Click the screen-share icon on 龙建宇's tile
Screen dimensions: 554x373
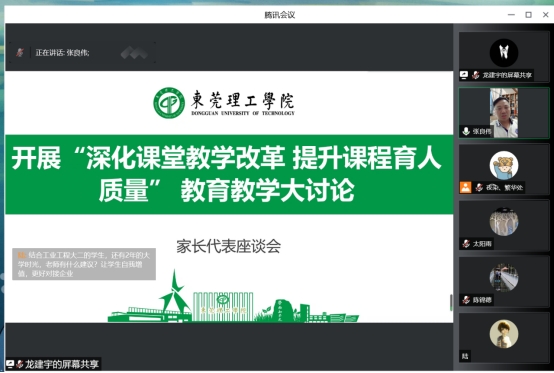(x=464, y=75)
